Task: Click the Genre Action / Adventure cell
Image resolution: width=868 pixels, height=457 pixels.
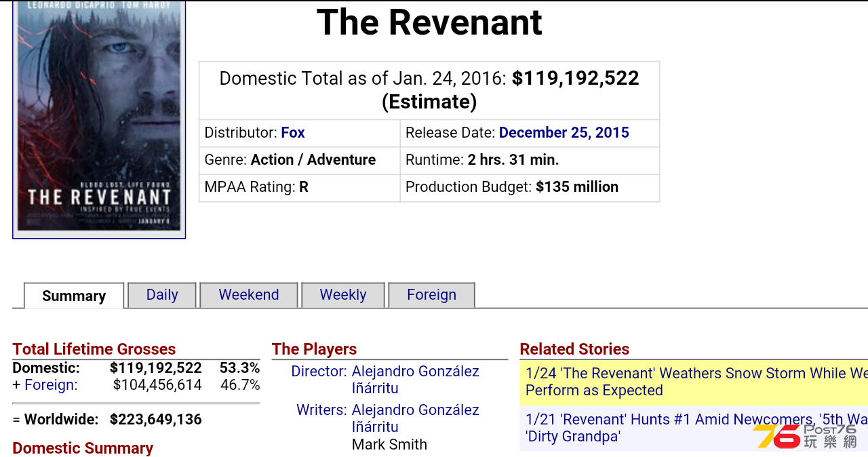Action: pyautogui.click(x=300, y=160)
